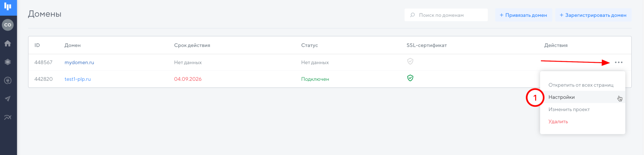Open the test1-plp.ru domain link
Image resolution: width=644 pixels, height=155 pixels.
[x=78, y=79]
